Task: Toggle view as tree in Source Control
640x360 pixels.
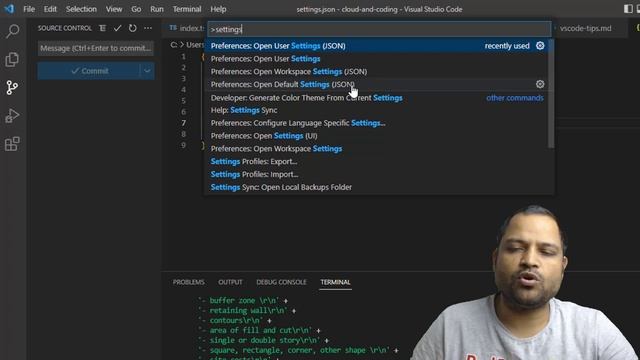Action: pyautogui.click(x=102, y=28)
